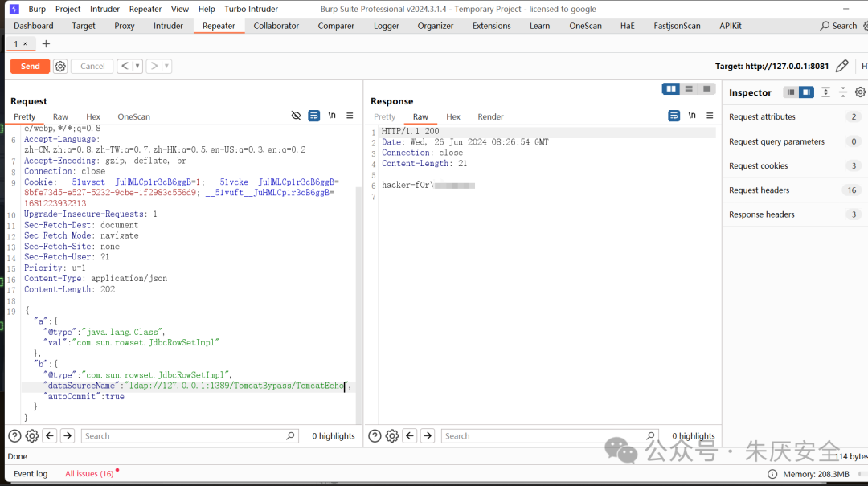The height and width of the screenshot is (486, 868).
Task: Switch to the Extensions tab
Action: coord(492,26)
